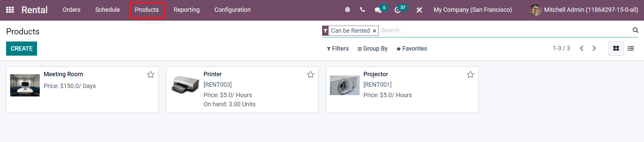Click Meeting Room thumbnail image

point(25,85)
